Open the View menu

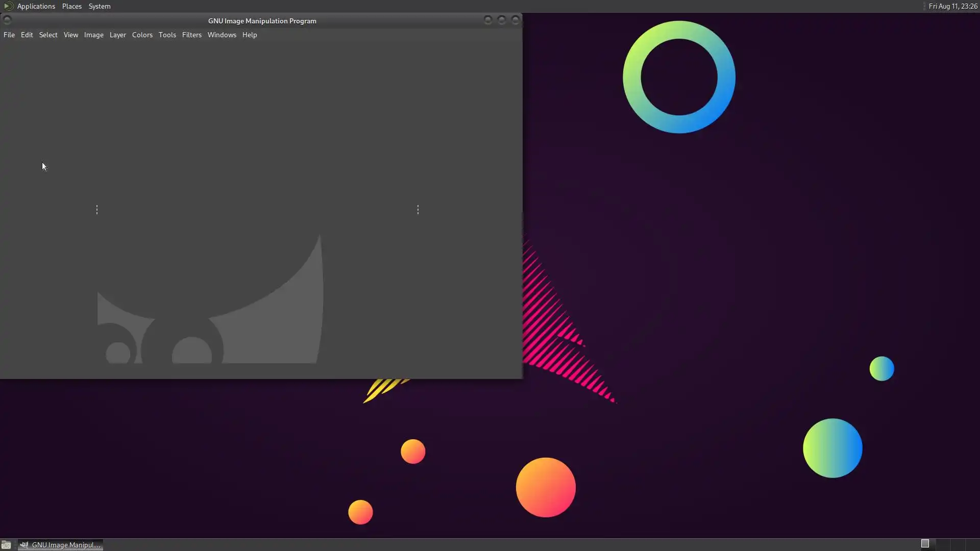(x=70, y=35)
